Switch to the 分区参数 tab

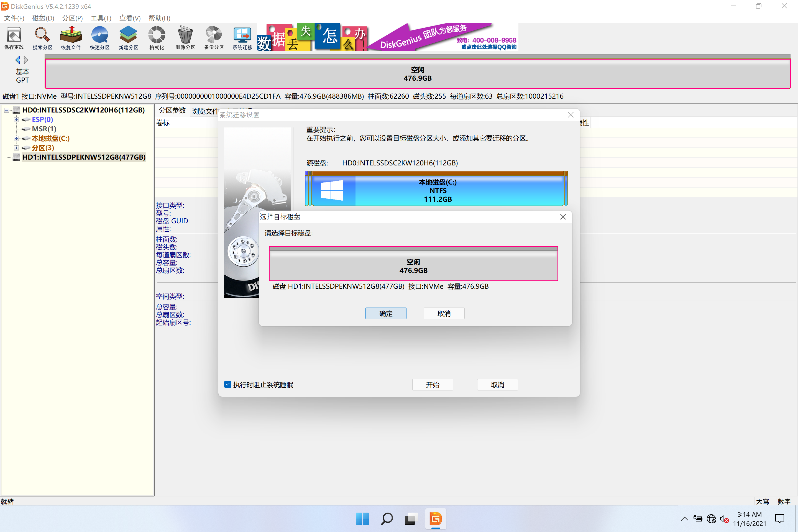coord(172,110)
